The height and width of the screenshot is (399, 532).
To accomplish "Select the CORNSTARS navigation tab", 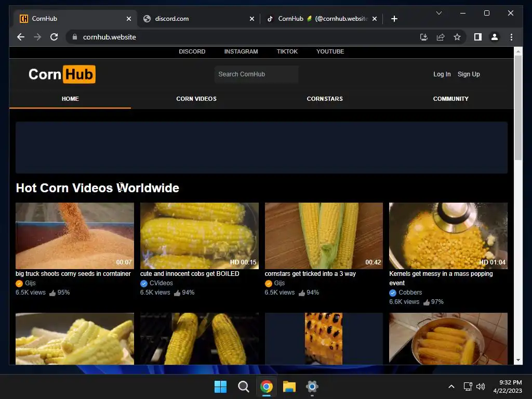I will point(325,99).
